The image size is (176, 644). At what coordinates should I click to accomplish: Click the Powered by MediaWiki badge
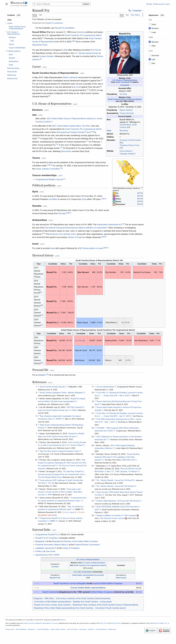164,631
